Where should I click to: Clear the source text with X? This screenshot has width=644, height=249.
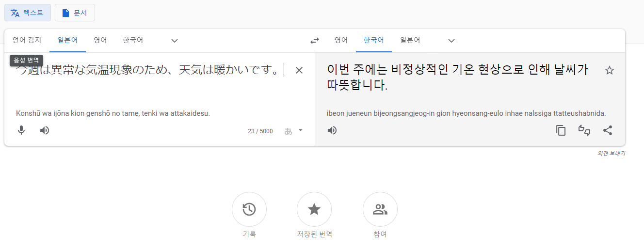click(x=299, y=71)
